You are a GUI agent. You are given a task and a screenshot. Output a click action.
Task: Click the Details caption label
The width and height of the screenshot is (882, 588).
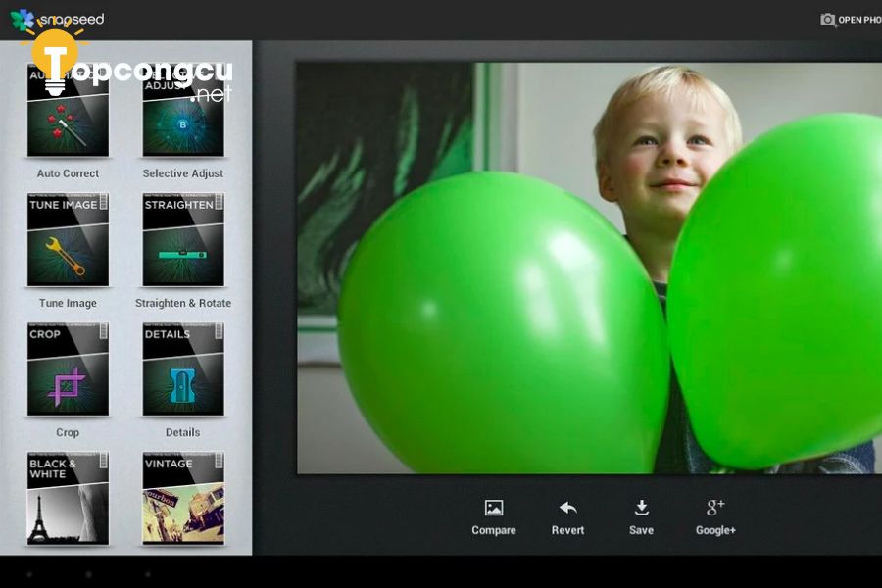pyautogui.click(x=183, y=433)
